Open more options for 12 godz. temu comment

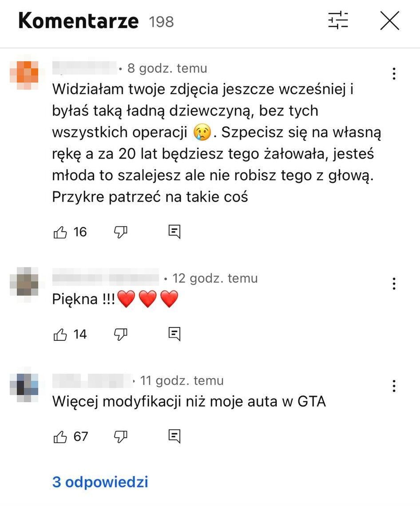coord(394,283)
